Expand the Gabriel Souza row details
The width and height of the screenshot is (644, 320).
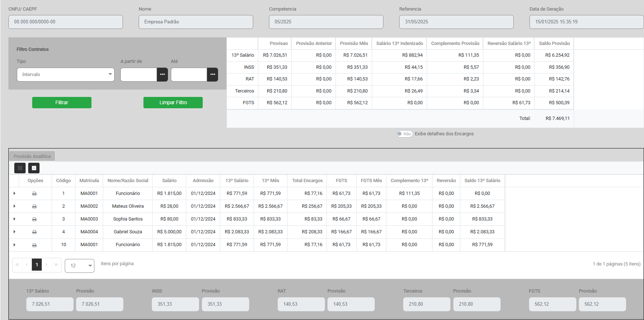(14, 232)
